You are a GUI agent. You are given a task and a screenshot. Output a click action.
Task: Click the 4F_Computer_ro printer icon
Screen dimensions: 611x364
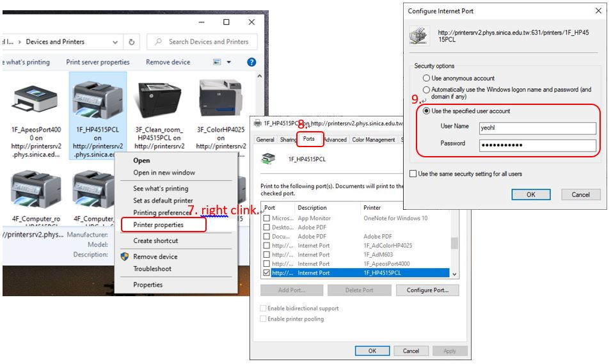click(x=36, y=190)
